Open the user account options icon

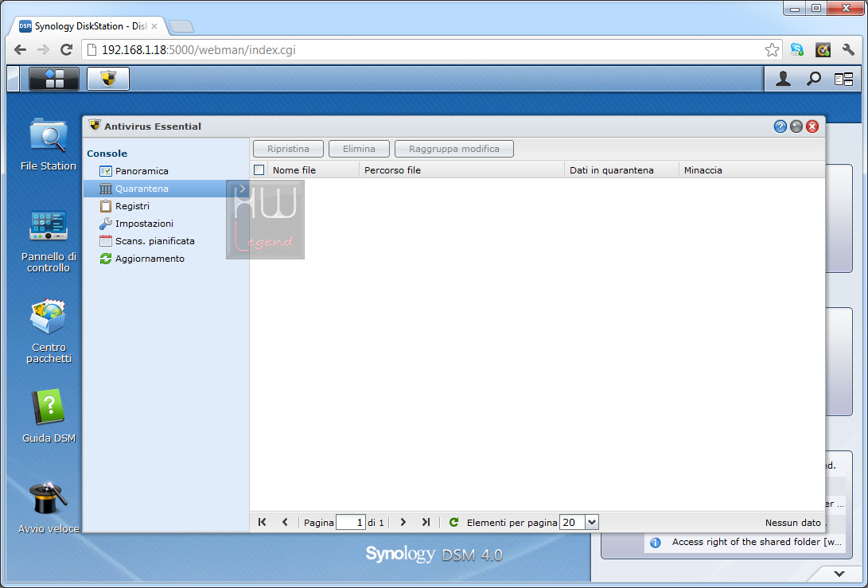click(x=783, y=79)
